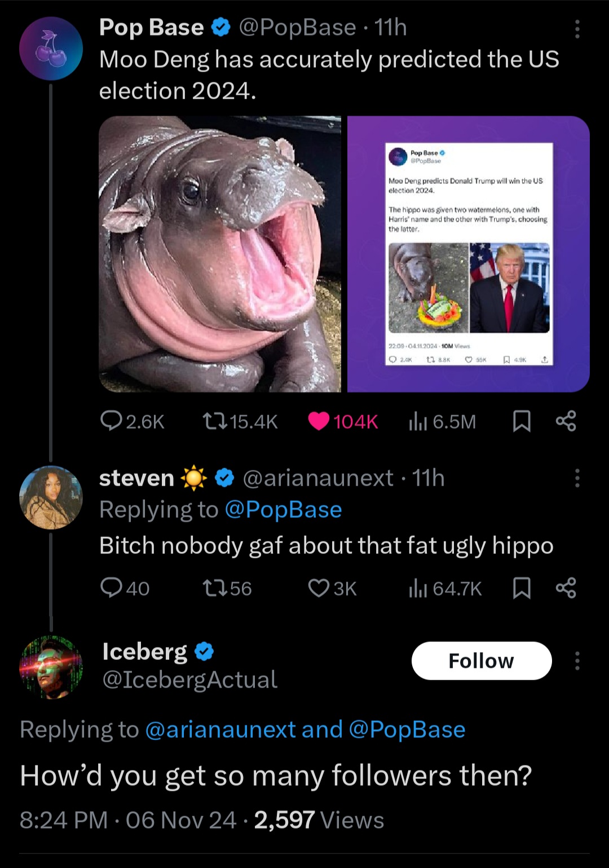Screen dimensions: 609x868
Task: Follow the Iceberg account
Action: [x=481, y=660]
